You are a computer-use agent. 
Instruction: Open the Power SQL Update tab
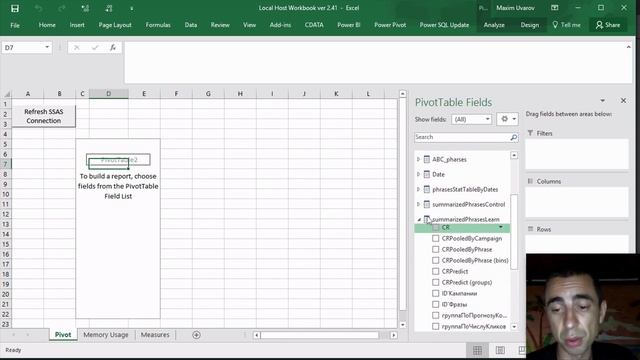[x=444, y=25]
